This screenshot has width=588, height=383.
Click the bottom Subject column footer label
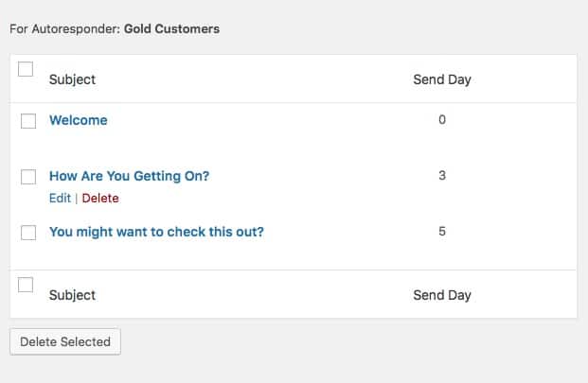pos(72,295)
